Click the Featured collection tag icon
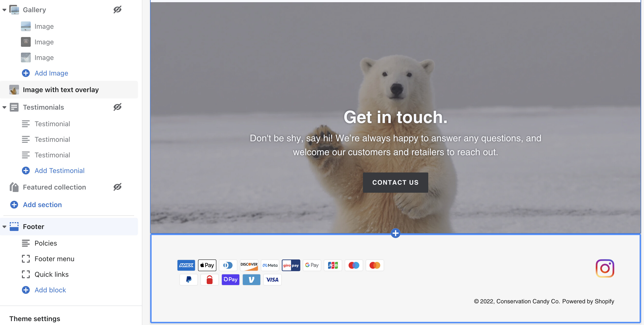Image resolution: width=644 pixels, height=325 pixels. (x=14, y=187)
